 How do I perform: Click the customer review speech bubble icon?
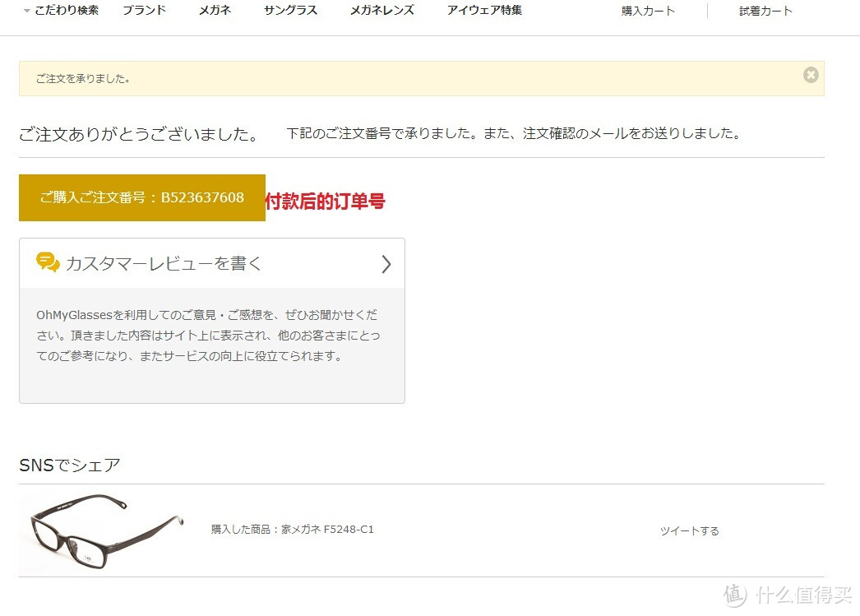pyautogui.click(x=48, y=262)
